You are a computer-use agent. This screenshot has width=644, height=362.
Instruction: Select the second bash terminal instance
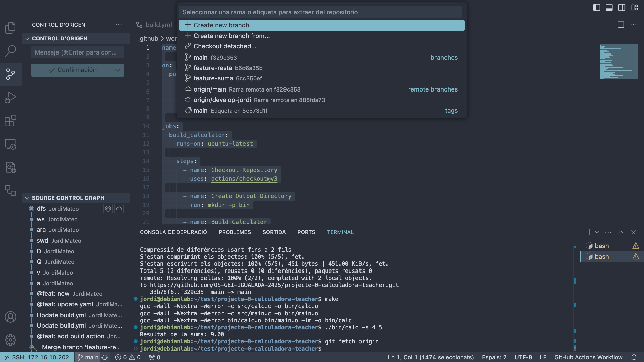(612, 257)
